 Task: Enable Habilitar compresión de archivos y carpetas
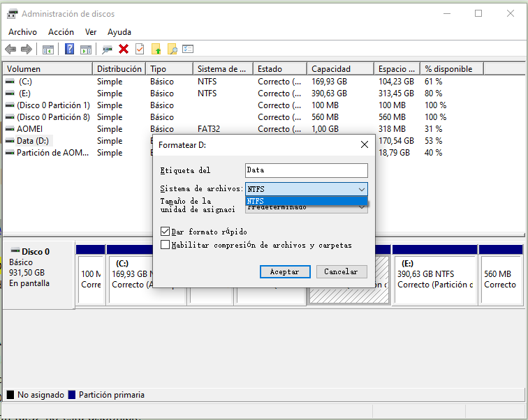tap(165, 245)
